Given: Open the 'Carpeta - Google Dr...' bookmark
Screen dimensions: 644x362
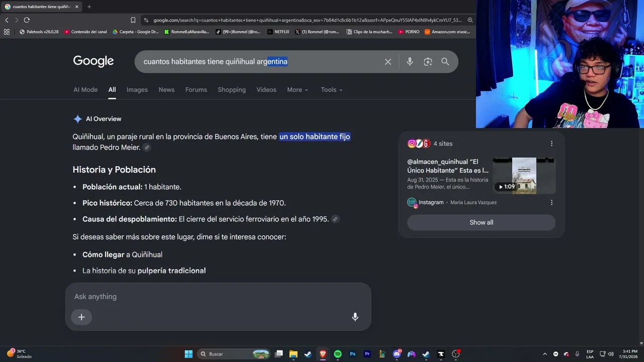Looking at the screenshot, I should [x=135, y=32].
